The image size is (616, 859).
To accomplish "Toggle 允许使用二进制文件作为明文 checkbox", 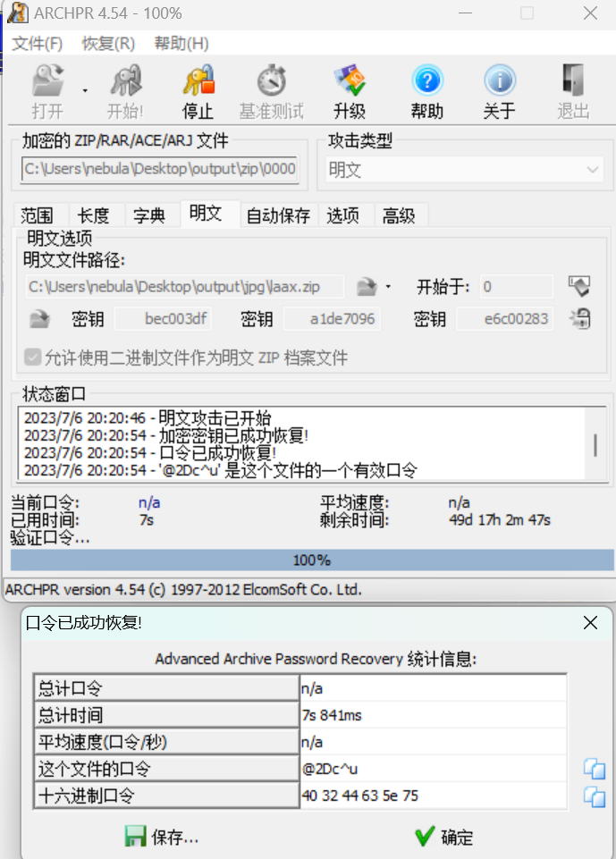I will coord(32,358).
